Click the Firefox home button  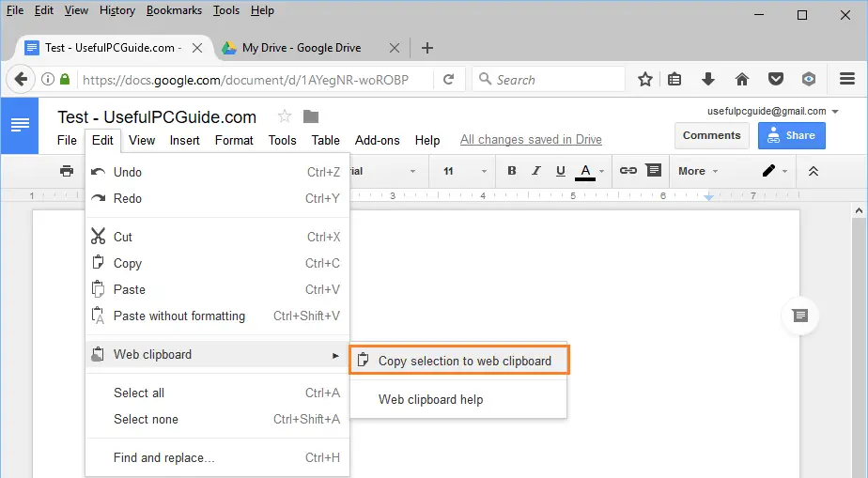click(x=742, y=80)
